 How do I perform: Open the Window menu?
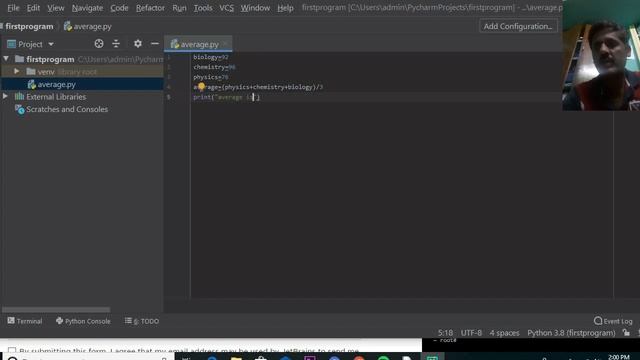255,8
